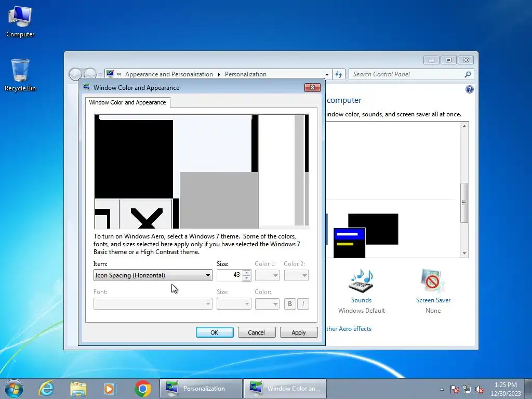This screenshot has height=399, width=532.
Task: Open the Item dropdown showing Icon Spacing (Horizontal)
Action: [x=153, y=275]
